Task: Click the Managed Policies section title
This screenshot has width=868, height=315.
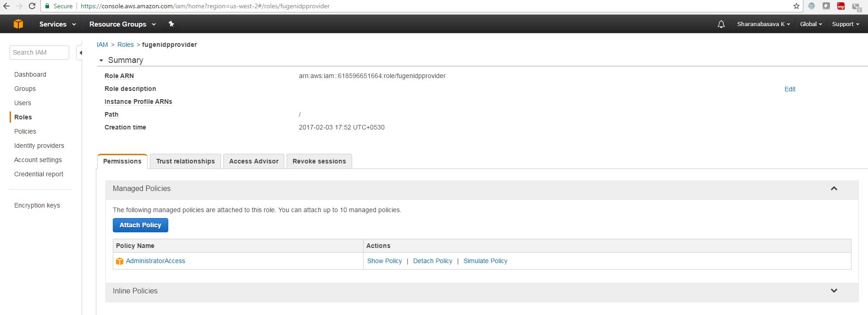Action: (x=142, y=188)
